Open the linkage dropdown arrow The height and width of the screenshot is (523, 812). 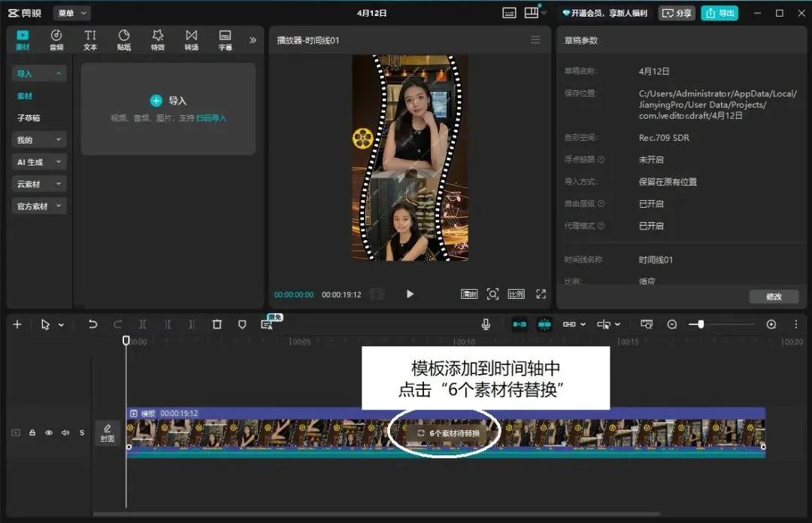click(x=583, y=324)
